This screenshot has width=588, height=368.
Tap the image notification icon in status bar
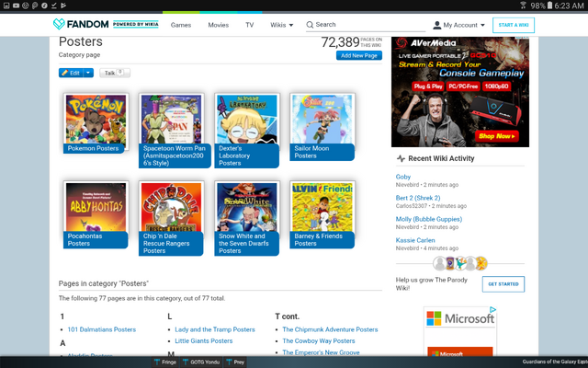click(x=6, y=6)
